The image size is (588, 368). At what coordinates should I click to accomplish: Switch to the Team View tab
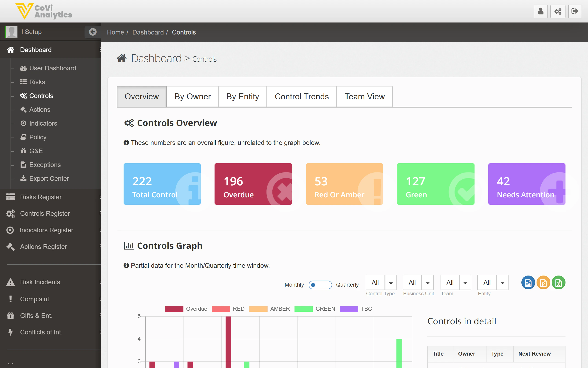click(365, 97)
